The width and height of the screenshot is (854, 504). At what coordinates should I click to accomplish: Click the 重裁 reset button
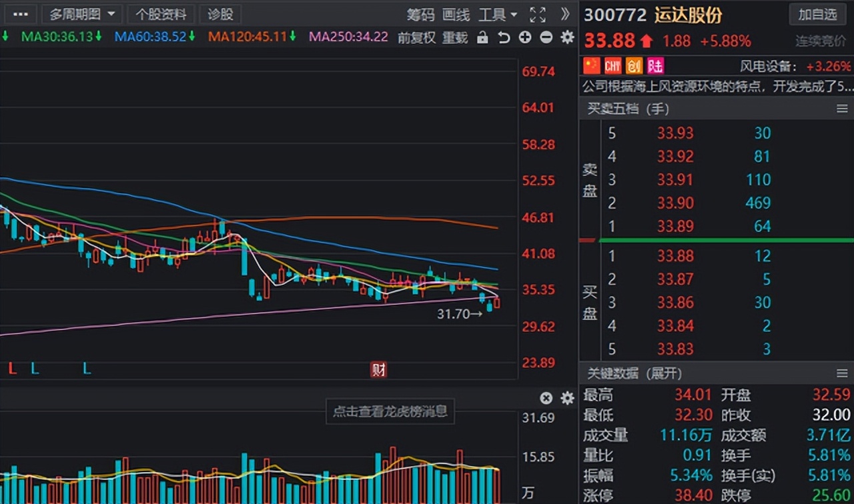coord(455,37)
